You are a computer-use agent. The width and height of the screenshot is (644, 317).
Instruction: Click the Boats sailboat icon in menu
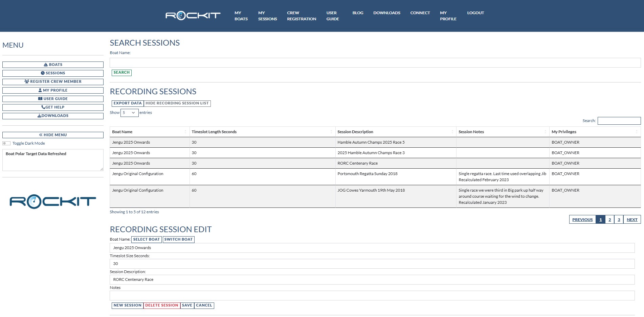46,65
